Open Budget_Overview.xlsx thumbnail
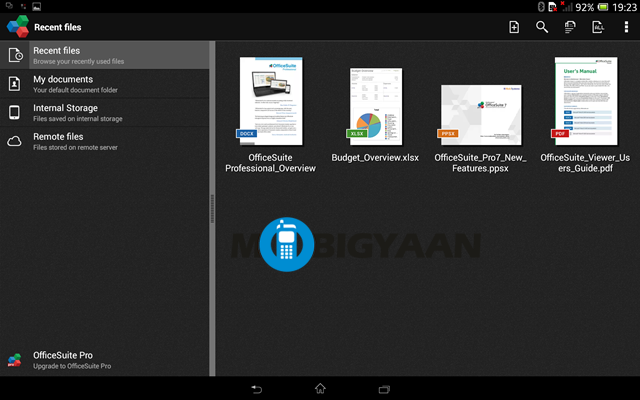The image size is (640, 400). click(376, 106)
